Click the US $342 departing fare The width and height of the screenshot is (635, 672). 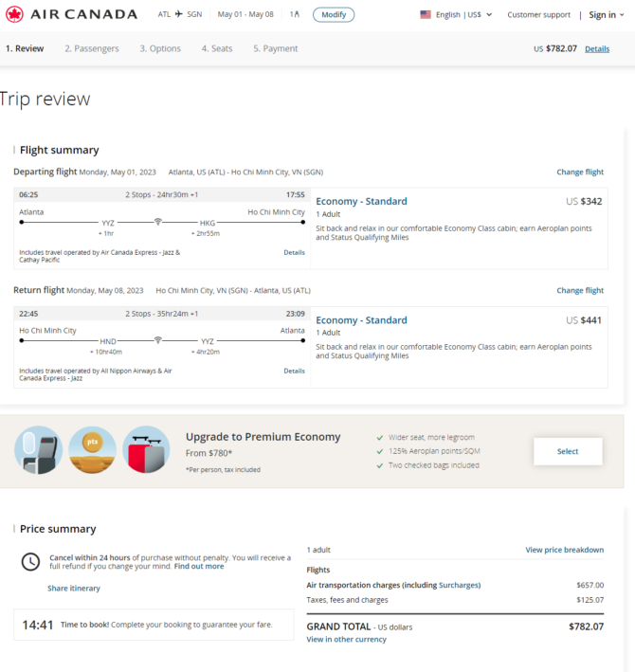point(584,201)
